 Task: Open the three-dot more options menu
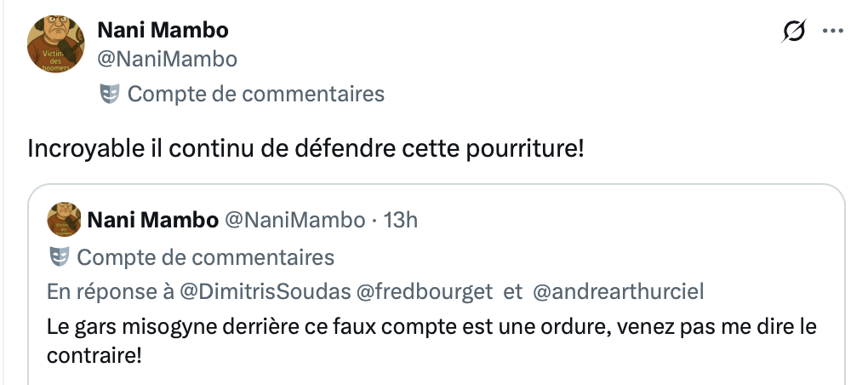coord(831,32)
